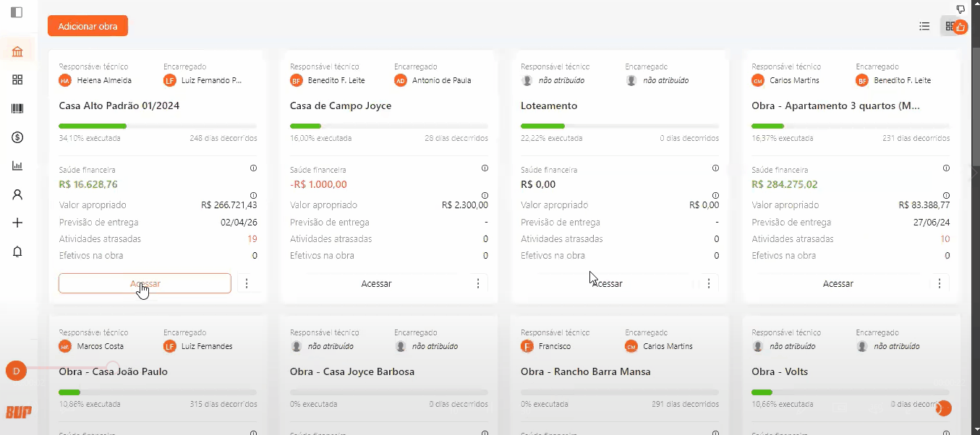Click progress bar of Casa Alto Padrão 01/2024
Image resolution: width=980 pixels, height=435 pixels.
(158, 126)
